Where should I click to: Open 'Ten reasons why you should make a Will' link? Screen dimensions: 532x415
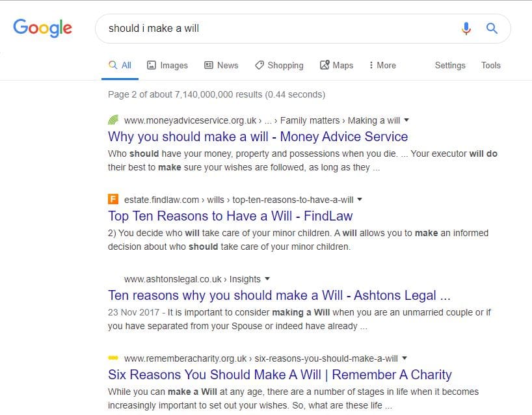(x=279, y=295)
